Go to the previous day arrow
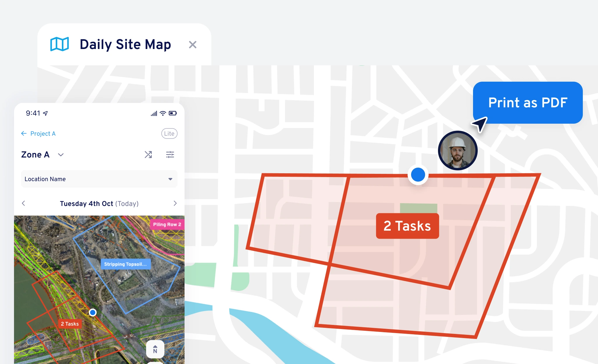This screenshot has height=364, width=598. click(24, 203)
